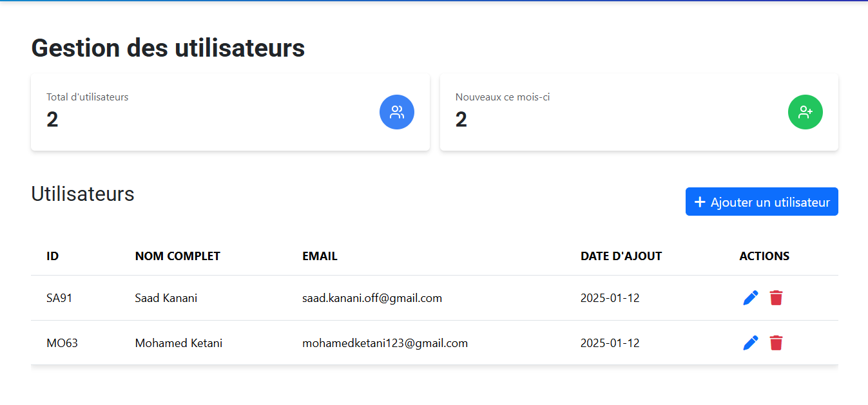Click the ACTIONS column header
Viewport: 868px width, 405px height.
pyautogui.click(x=764, y=256)
